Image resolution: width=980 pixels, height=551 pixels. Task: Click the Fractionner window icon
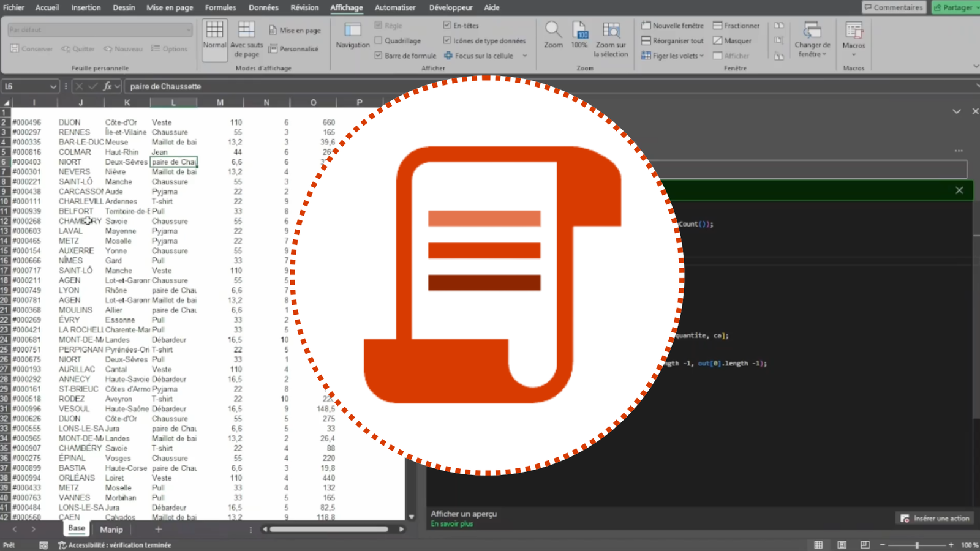(x=736, y=25)
